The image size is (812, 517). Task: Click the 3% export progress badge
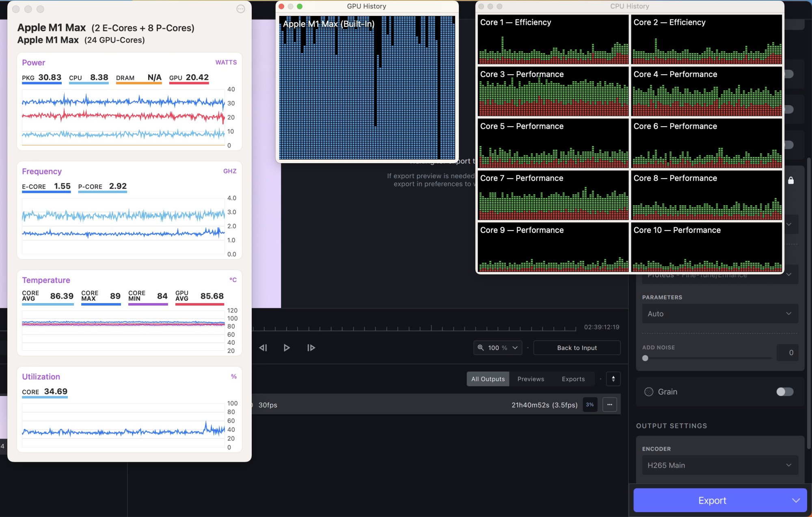click(x=590, y=405)
